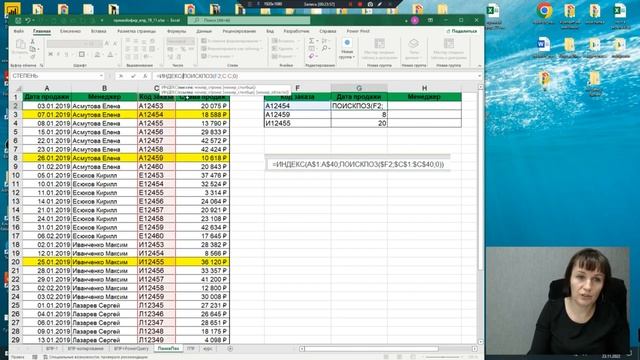
Task: Click inside the formula bar text
Action: point(197,76)
